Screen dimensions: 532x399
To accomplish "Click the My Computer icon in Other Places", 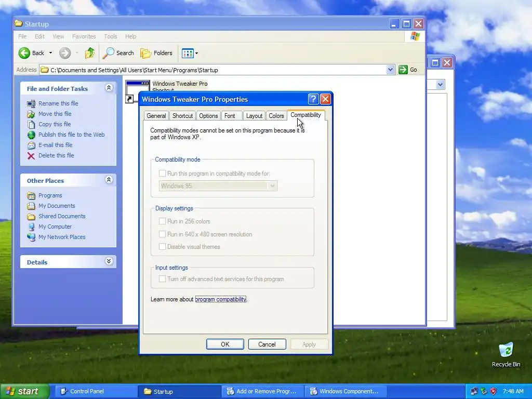I will click(x=31, y=227).
